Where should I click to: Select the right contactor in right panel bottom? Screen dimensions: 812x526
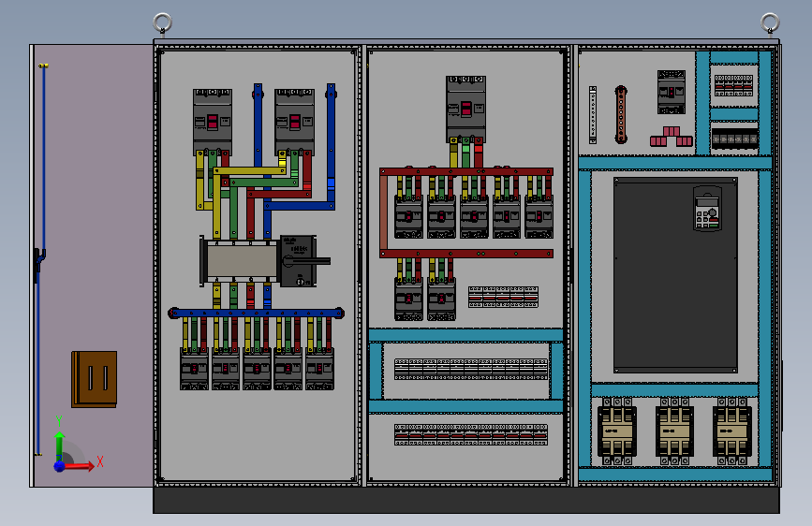click(x=731, y=431)
